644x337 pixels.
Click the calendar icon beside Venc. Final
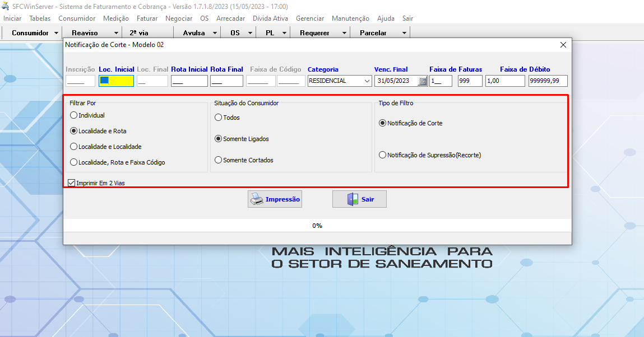click(x=423, y=81)
